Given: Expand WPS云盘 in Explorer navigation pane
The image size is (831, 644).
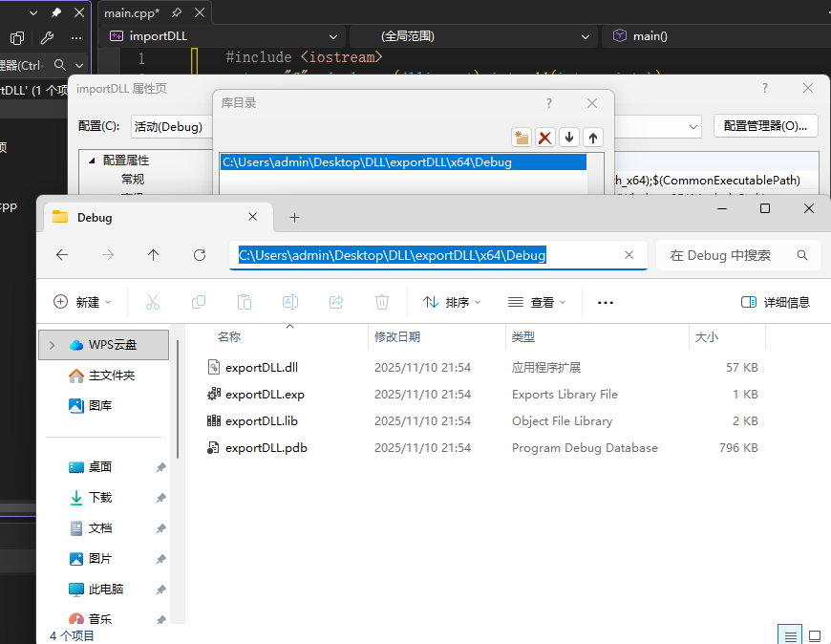Looking at the screenshot, I should coord(52,345).
